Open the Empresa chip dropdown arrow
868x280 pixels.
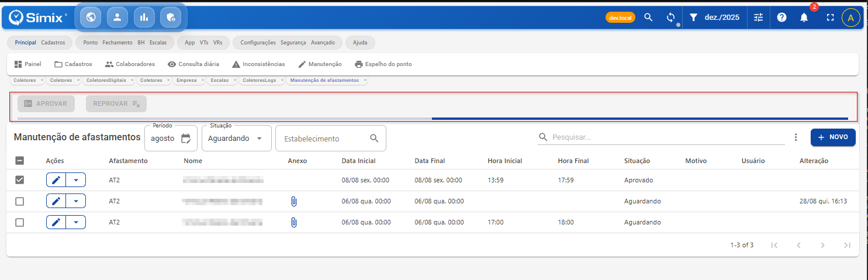pyautogui.click(x=202, y=80)
